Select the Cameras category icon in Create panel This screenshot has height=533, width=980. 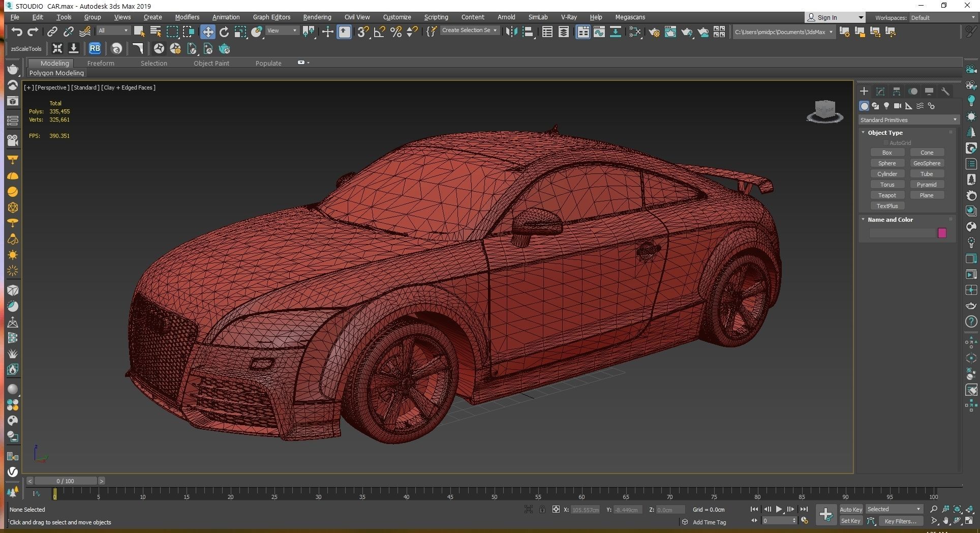tap(898, 106)
